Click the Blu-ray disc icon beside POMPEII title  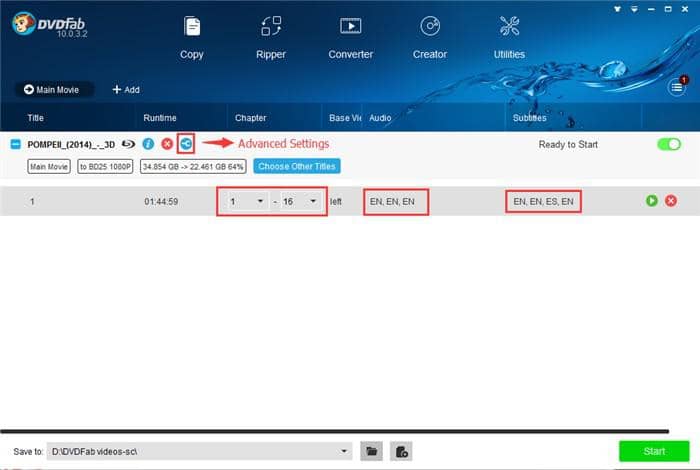click(129, 144)
